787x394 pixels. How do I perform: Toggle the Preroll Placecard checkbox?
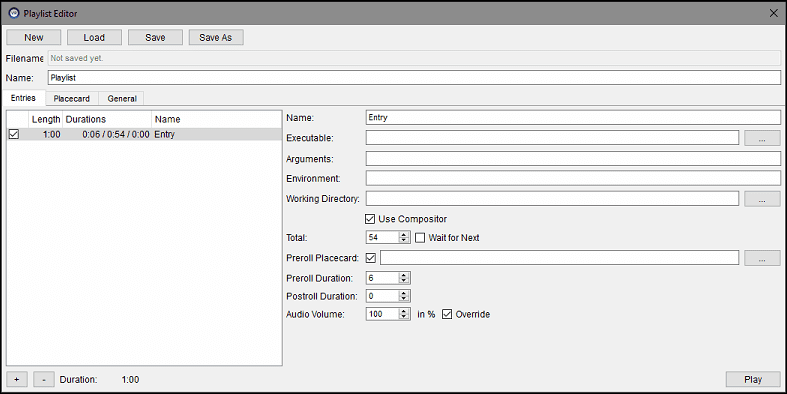tap(371, 258)
